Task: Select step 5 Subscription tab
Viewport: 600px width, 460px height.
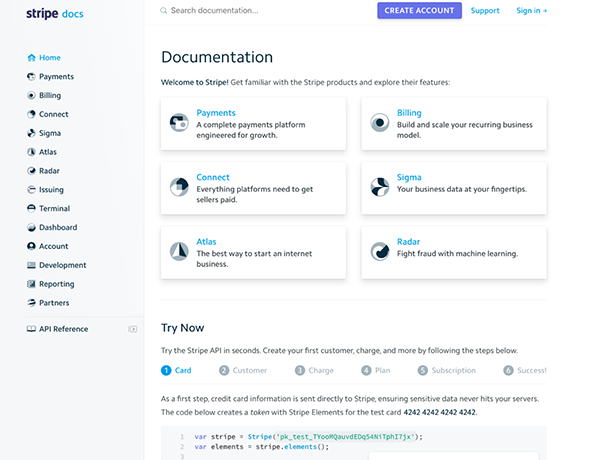Action: coord(447,370)
